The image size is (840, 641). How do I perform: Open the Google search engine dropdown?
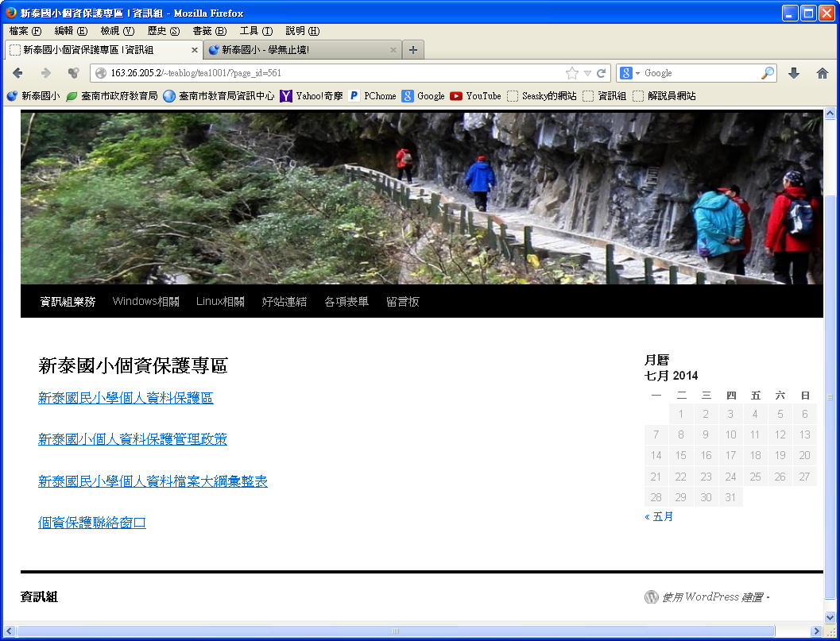[629, 73]
